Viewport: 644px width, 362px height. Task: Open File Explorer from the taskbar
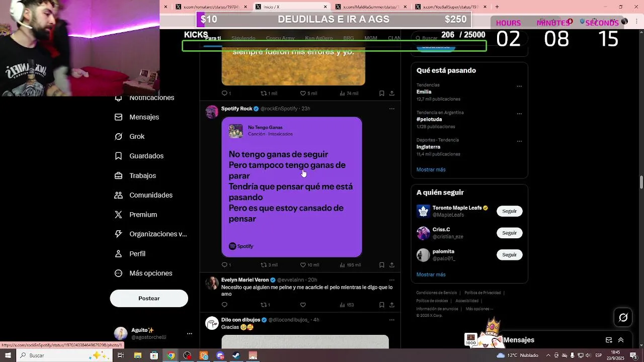138,355
